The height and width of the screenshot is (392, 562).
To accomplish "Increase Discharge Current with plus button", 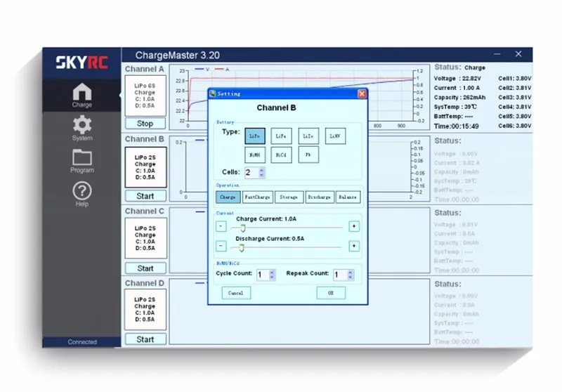I will point(354,246).
